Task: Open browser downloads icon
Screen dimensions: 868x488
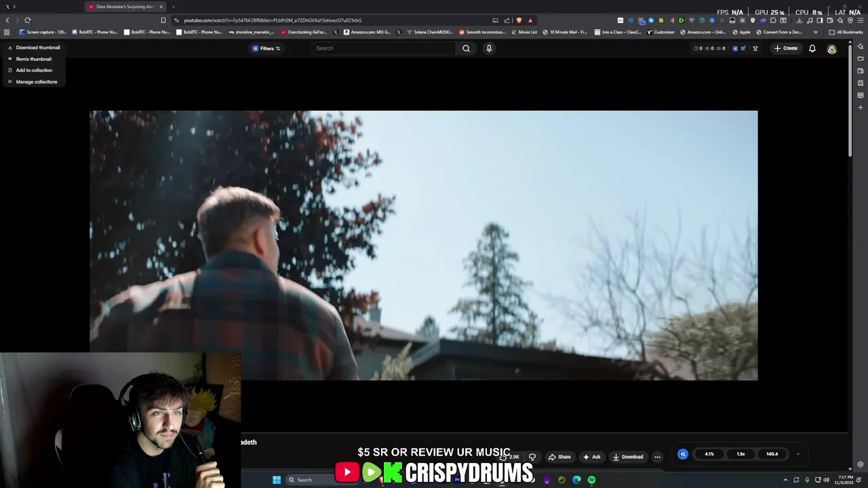Action: point(800,20)
